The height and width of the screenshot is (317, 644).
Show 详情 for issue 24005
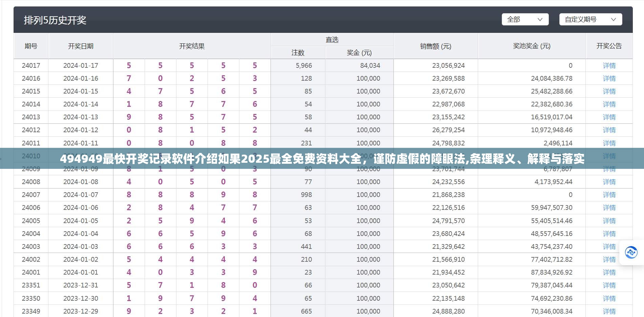(609, 221)
